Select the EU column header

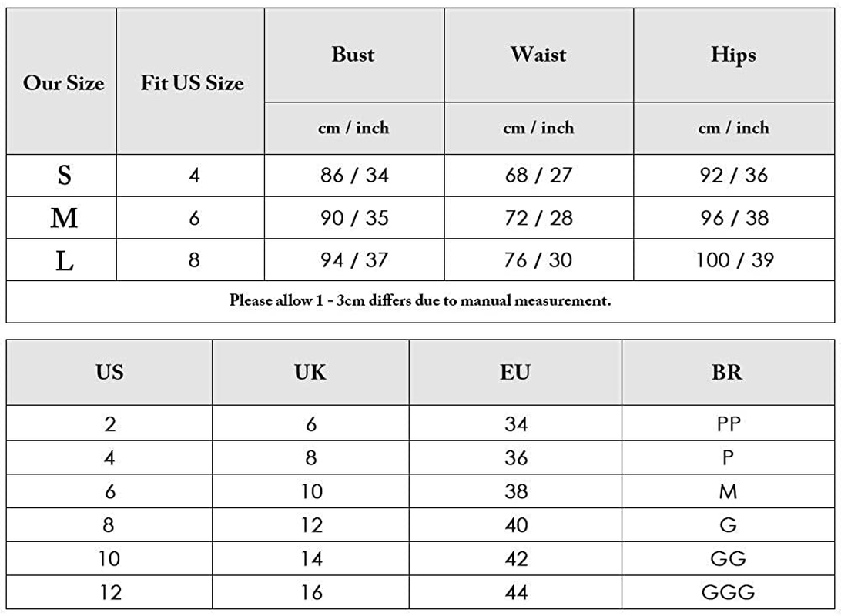pos(515,372)
